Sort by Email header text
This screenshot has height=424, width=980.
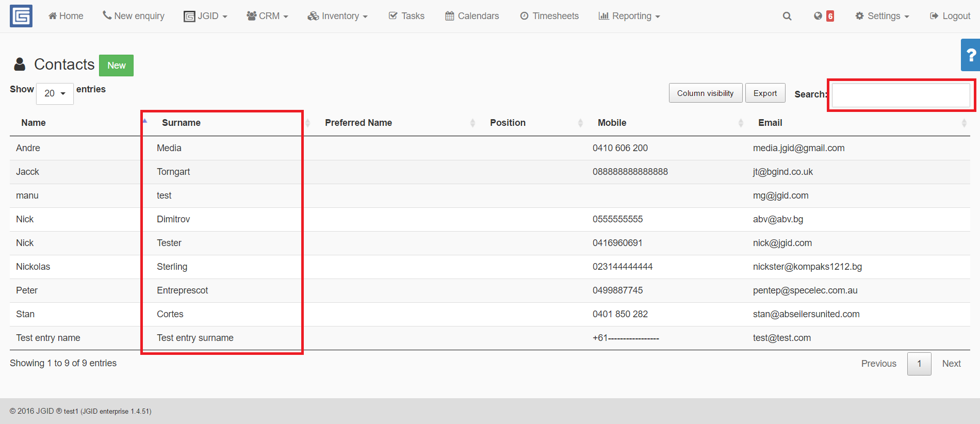pos(770,123)
